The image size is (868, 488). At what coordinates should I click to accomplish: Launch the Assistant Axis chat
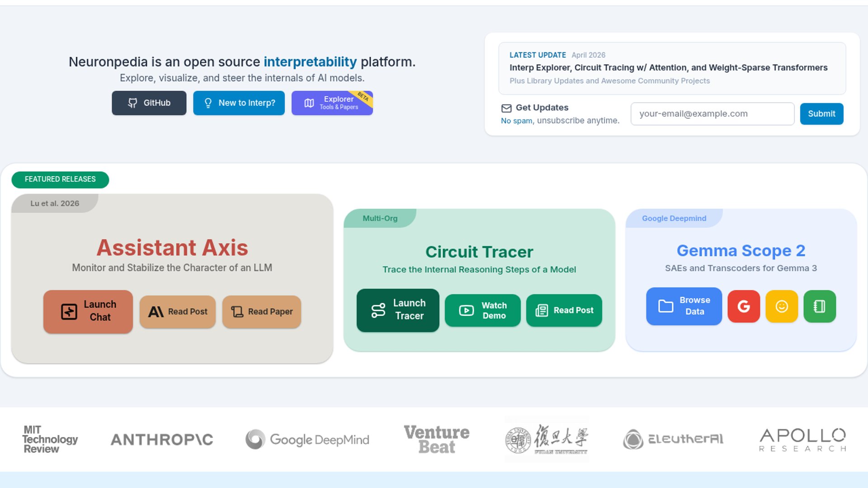88,311
